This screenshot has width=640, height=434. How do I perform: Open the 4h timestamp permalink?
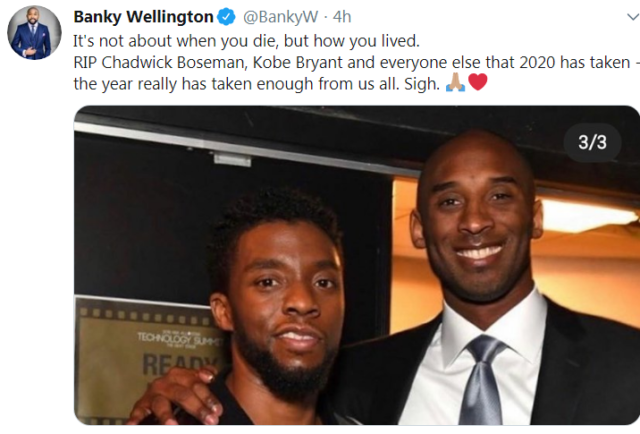(x=342, y=17)
